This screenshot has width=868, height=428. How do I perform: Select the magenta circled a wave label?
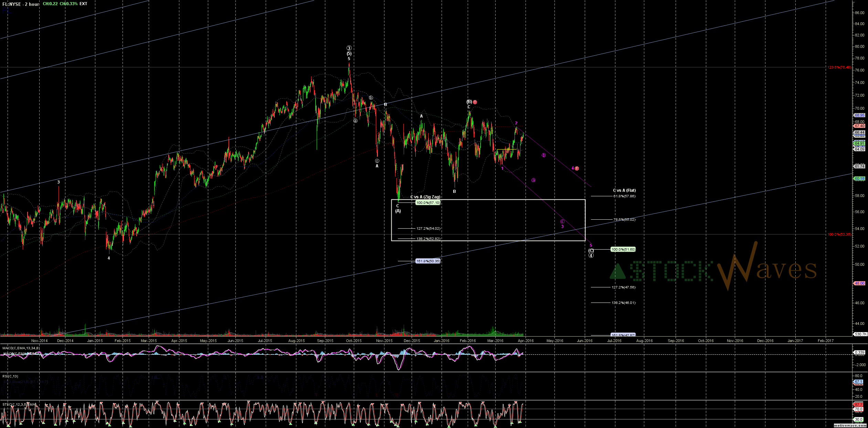click(533, 180)
